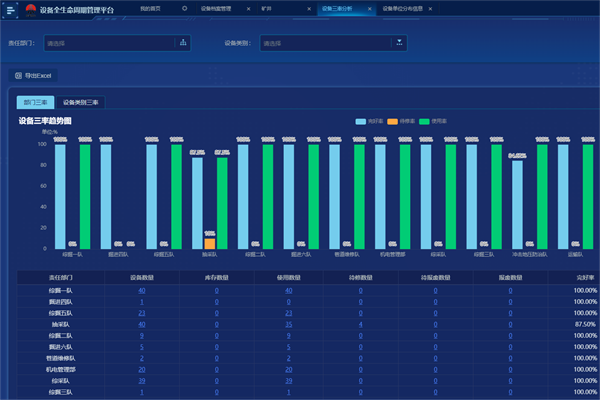The width and height of the screenshot is (600, 400).
Task: Close the 我的首页 tab
Action: click(183, 7)
